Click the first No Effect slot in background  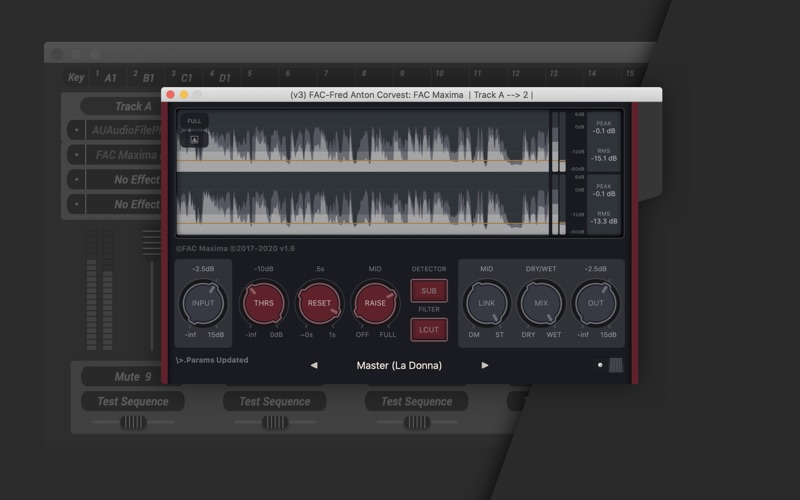123,180
